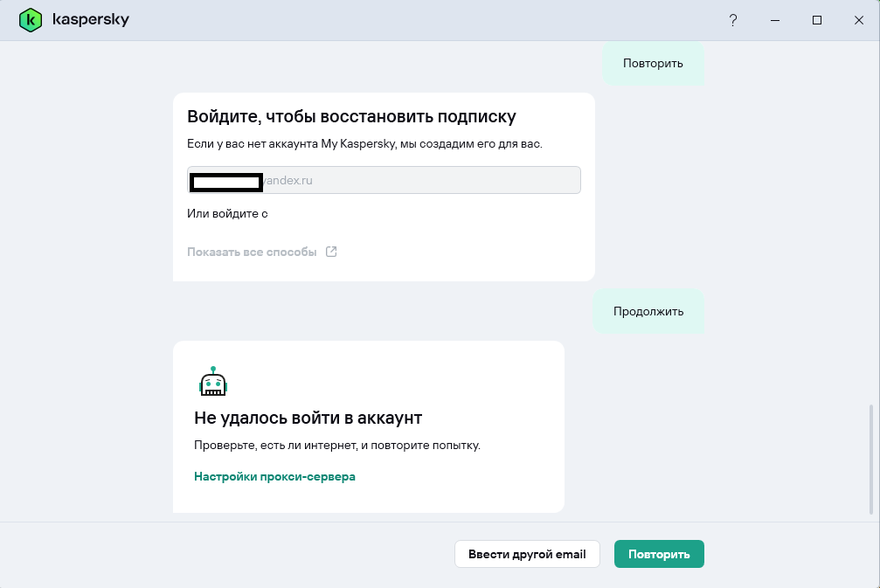Click the green Повторить button at bottom
This screenshot has height=588, width=880.
click(x=659, y=554)
